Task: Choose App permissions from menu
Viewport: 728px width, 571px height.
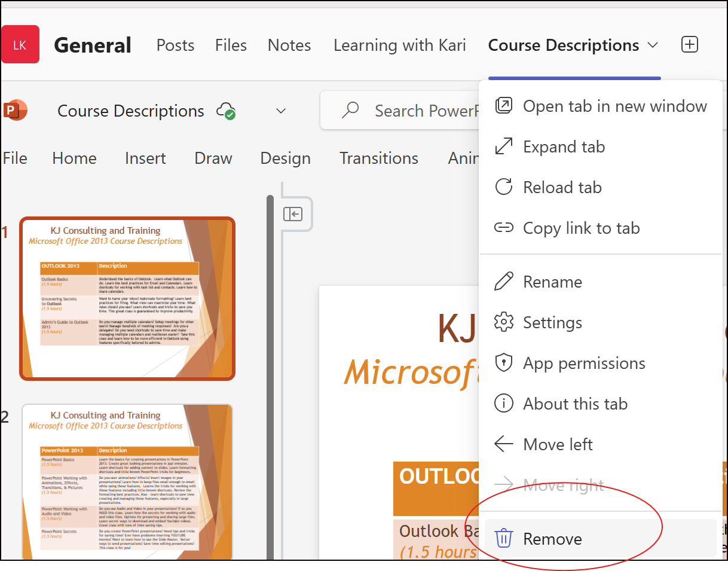Action: point(600,363)
